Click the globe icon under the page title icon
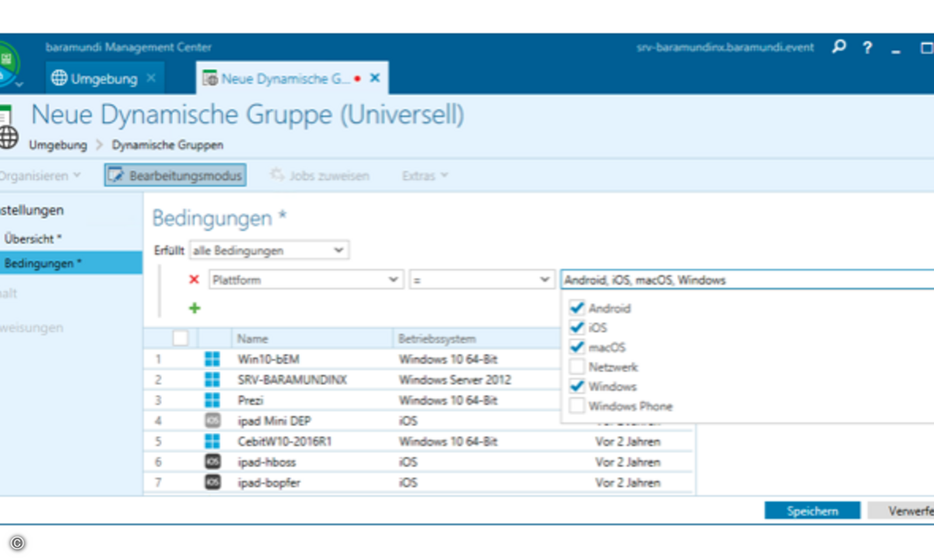Viewport: 934px width, 560px height. tap(8, 137)
